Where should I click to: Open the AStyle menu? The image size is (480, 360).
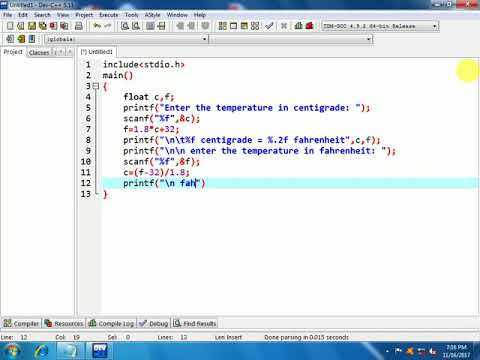(x=152, y=15)
